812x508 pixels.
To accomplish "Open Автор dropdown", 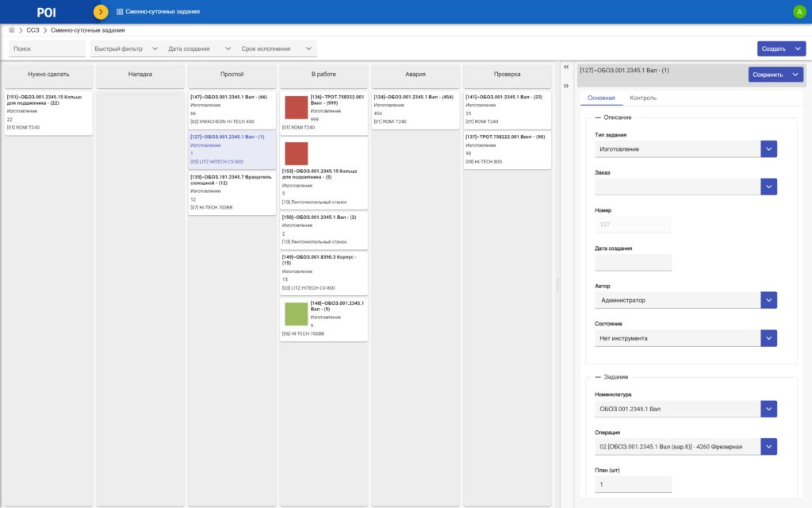I will click(x=768, y=300).
